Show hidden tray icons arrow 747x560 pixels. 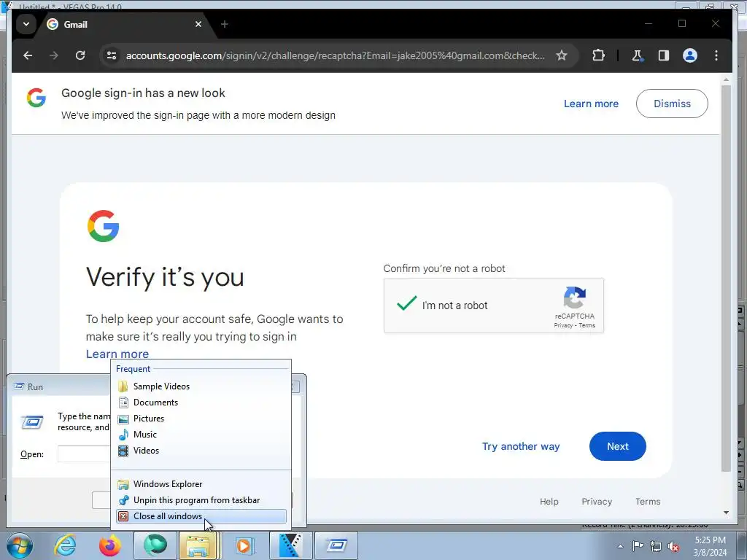click(620, 546)
